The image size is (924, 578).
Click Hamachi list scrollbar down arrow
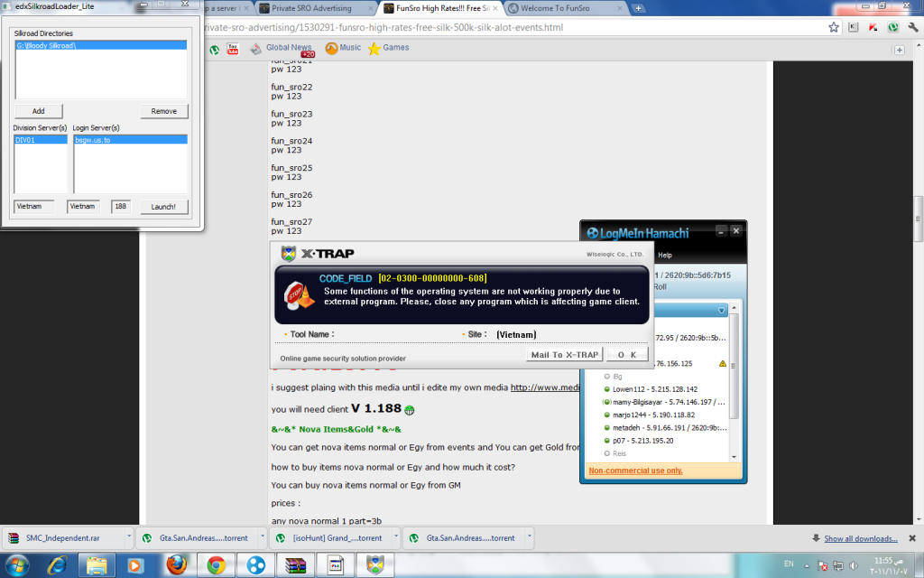[734, 456]
